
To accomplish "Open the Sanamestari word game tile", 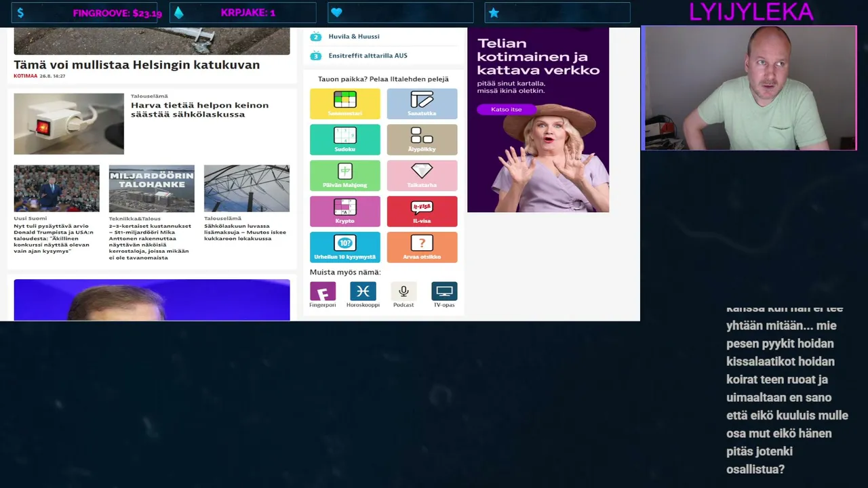I will [x=344, y=104].
